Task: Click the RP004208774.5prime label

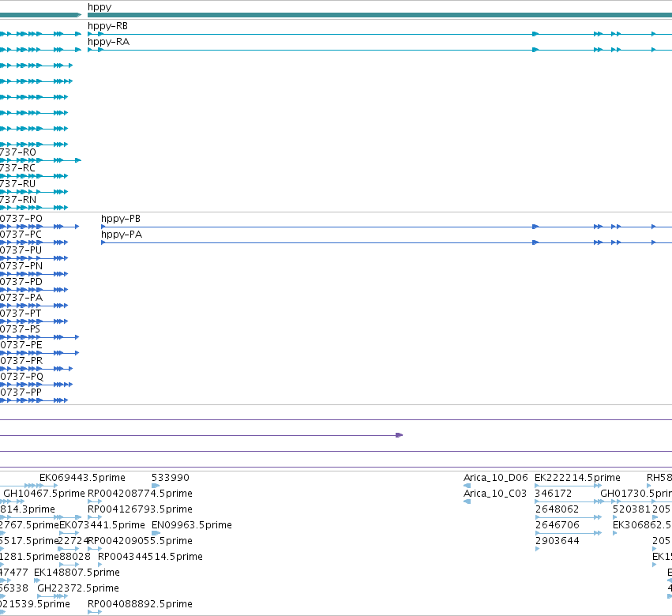Action: point(140,494)
